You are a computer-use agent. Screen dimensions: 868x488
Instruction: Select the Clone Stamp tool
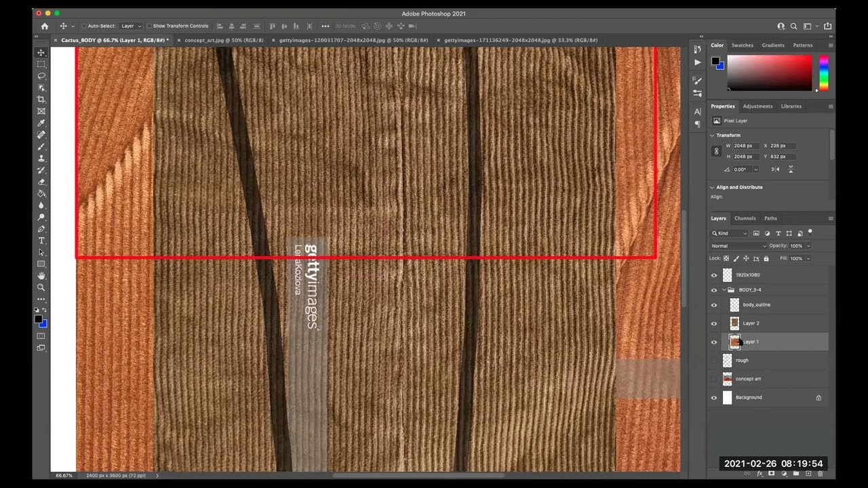tap(41, 158)
